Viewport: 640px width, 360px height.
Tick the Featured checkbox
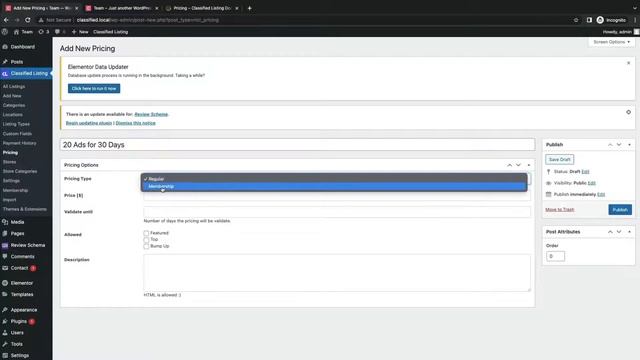[146, 233]
